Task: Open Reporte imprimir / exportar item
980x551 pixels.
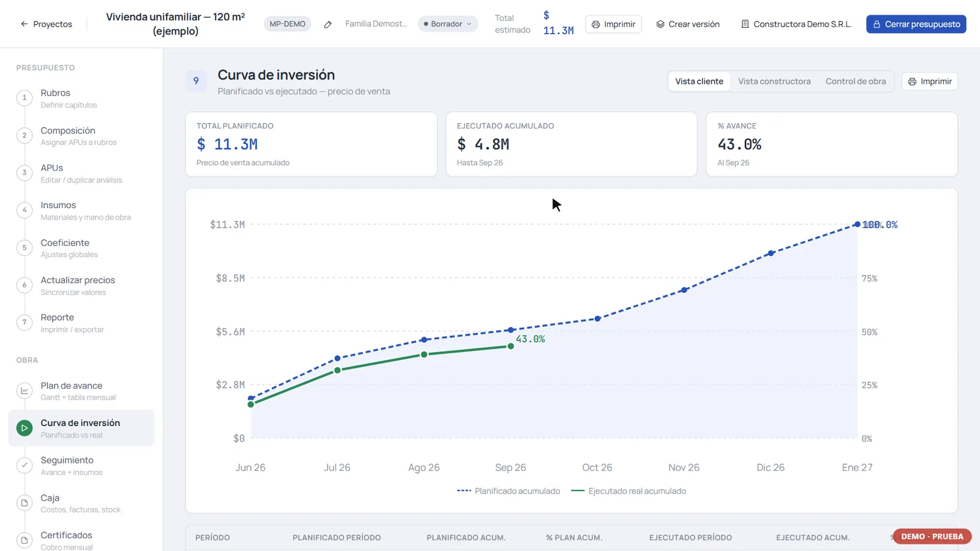Action: pyautogui.click(x=81, y=323)
